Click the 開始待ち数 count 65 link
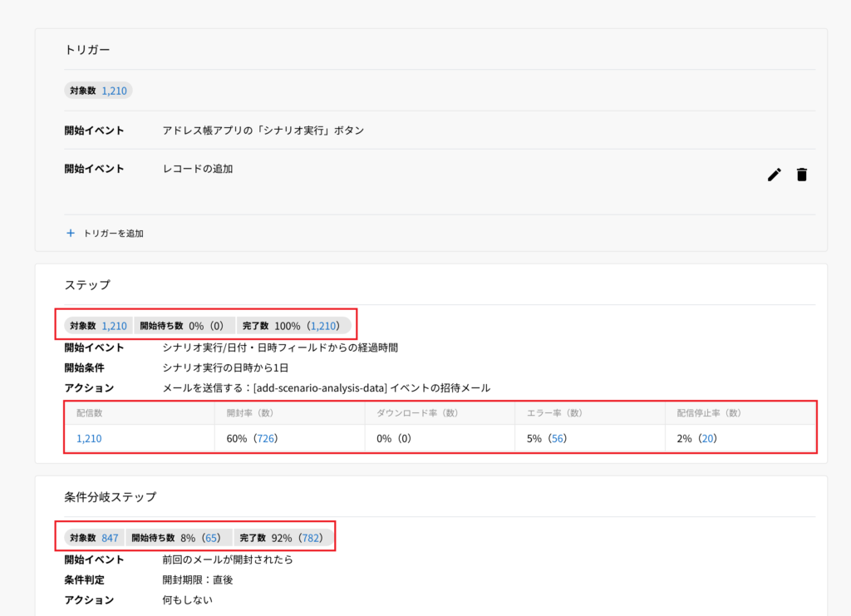The width and height of the screenshot is (851, 616). (x=211, y=537)
